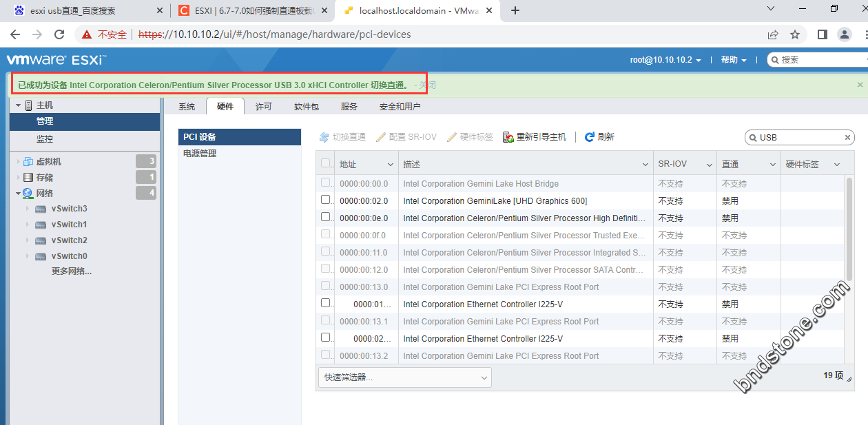Close the esxi usb直通 Baidu tab

160,10
